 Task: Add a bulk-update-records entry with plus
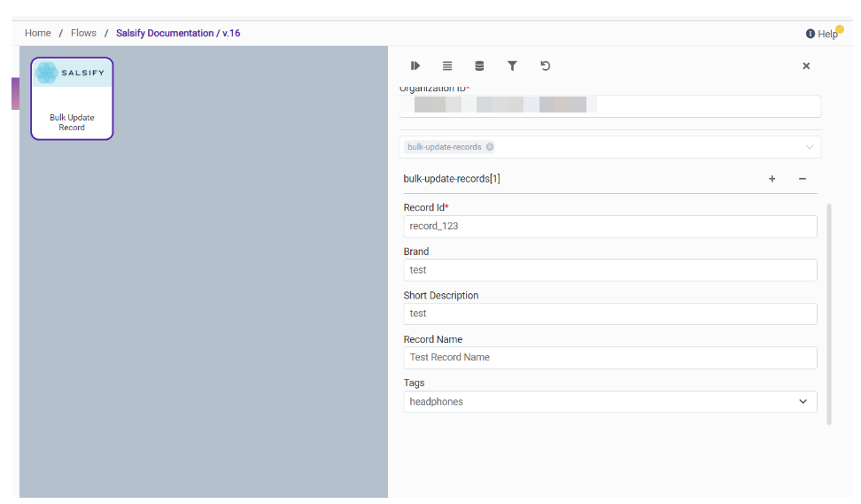pyautogui.click(x=772, y=179)
